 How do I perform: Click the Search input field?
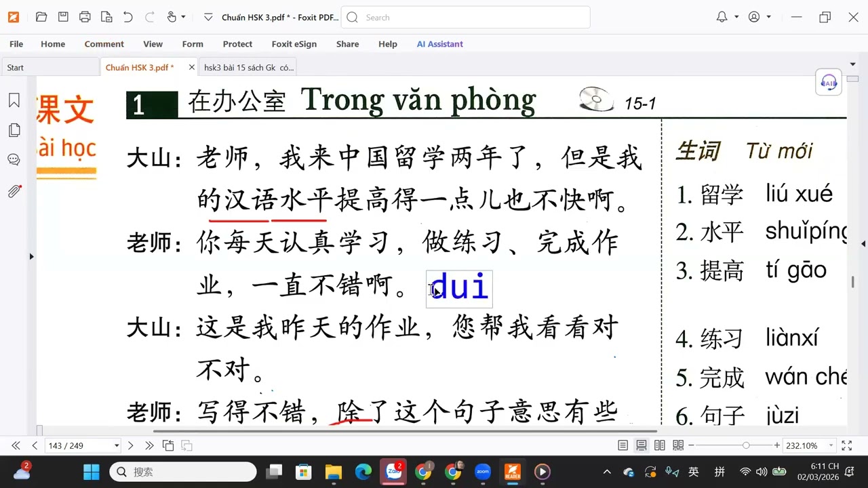(x=465, y=18)
